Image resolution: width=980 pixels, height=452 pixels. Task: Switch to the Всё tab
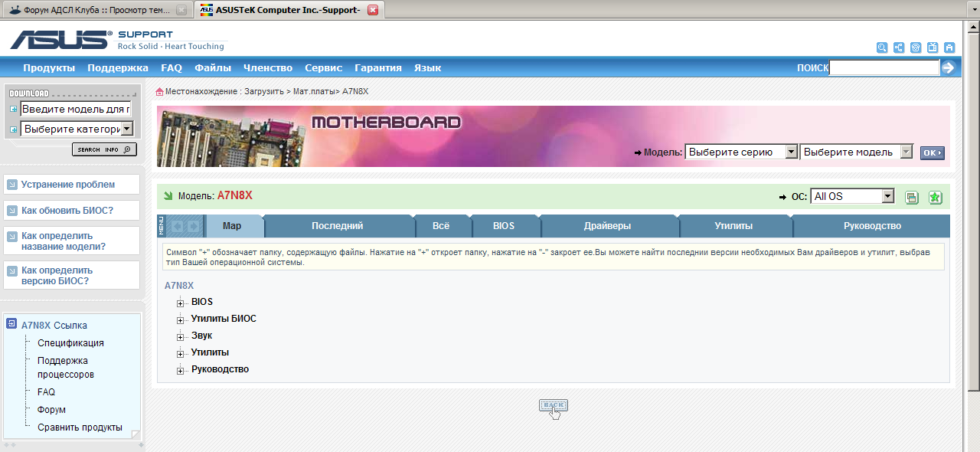441,226
